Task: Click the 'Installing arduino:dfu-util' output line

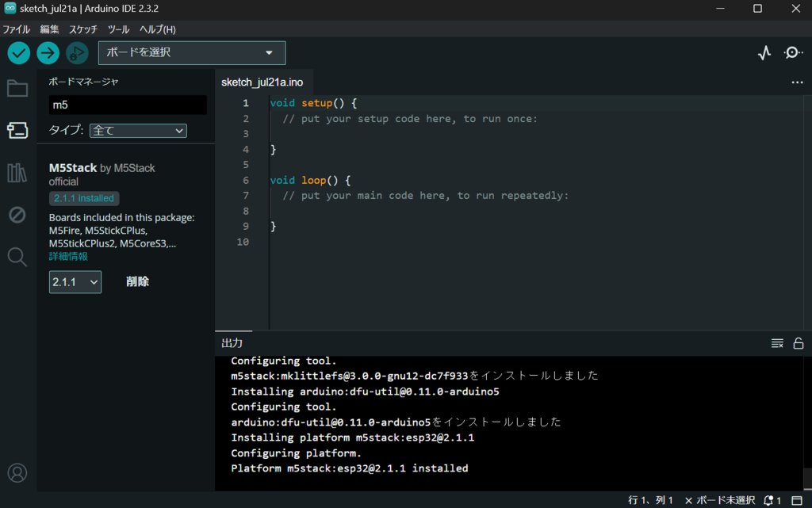Action: [365, 392]
